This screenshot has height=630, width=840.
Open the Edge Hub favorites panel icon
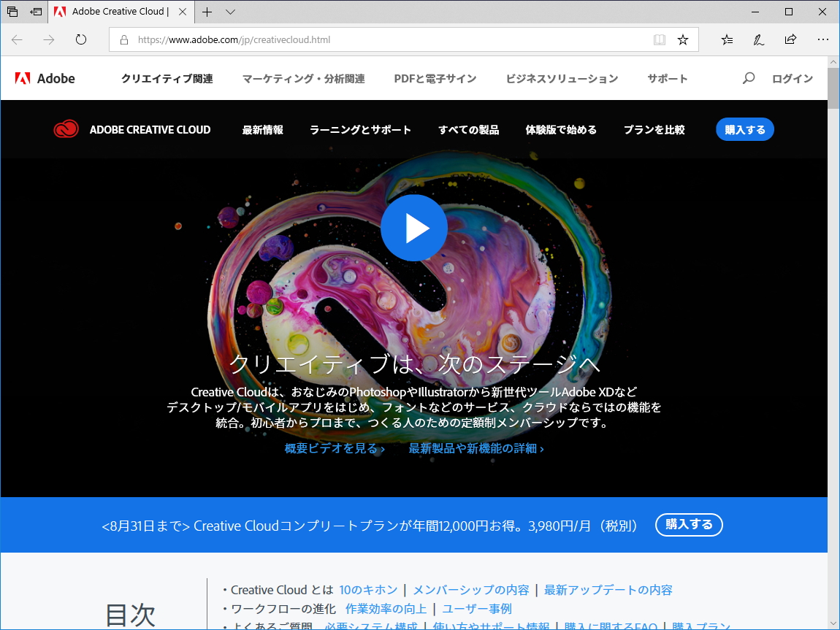click(x=726, y=40)
